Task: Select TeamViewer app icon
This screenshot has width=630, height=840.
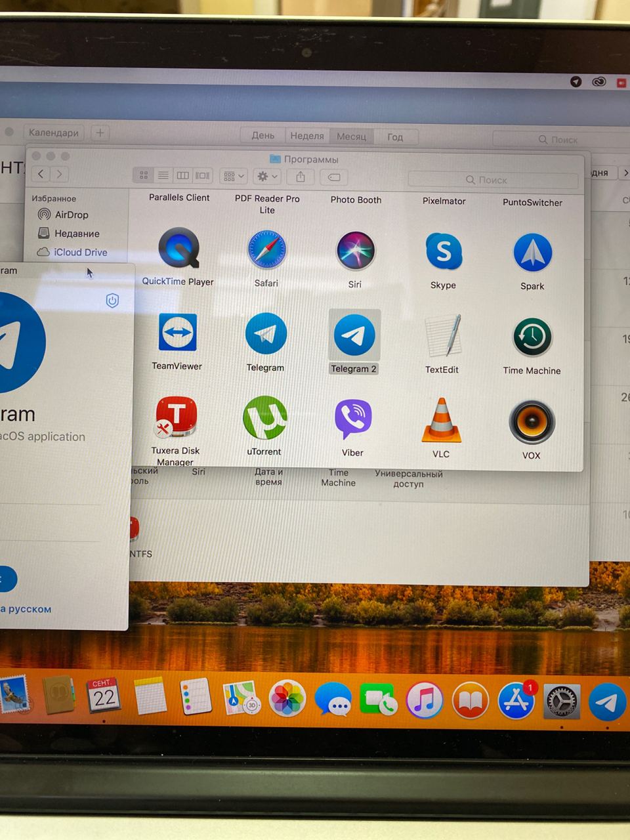Action: tap(177, 332)
